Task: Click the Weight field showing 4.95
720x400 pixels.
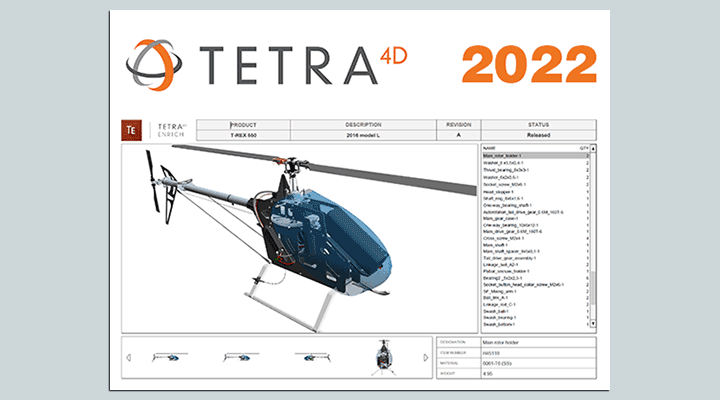Action: click(539, 374)
